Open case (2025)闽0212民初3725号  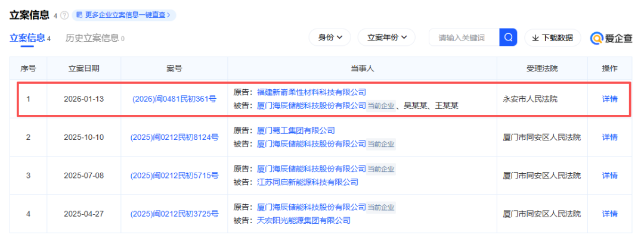174,214
